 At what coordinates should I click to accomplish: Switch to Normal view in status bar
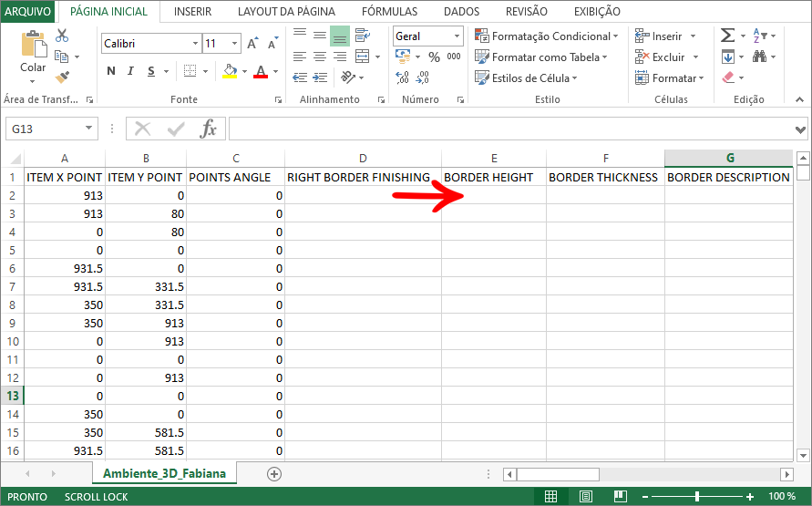click(551, 496)
